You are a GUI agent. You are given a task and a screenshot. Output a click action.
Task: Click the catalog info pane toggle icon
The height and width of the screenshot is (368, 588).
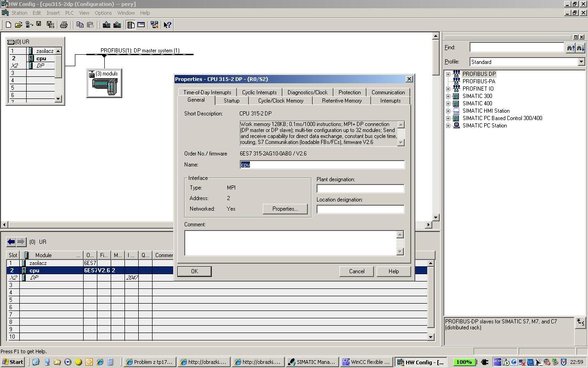click(580, 322)
